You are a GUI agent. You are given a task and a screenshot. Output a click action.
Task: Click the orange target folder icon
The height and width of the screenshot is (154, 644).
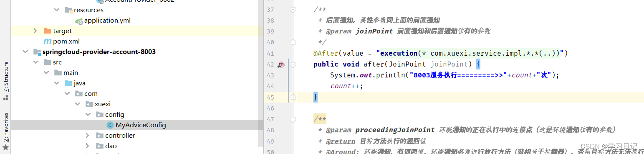48,31
